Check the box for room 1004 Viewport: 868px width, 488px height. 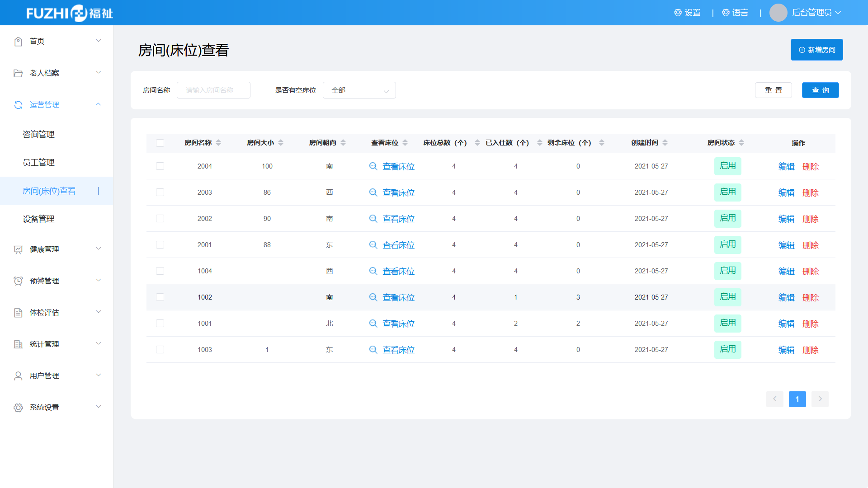click(x=160, y=271)
